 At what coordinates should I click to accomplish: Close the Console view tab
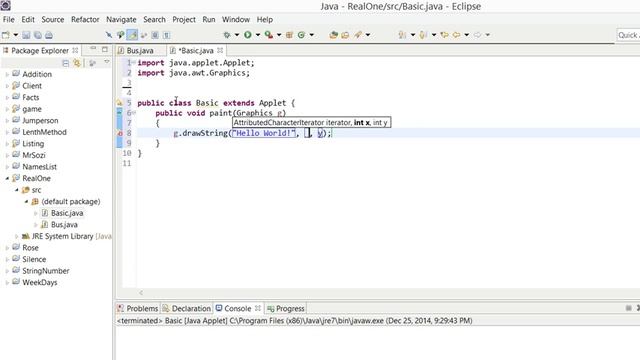(258, 308)
